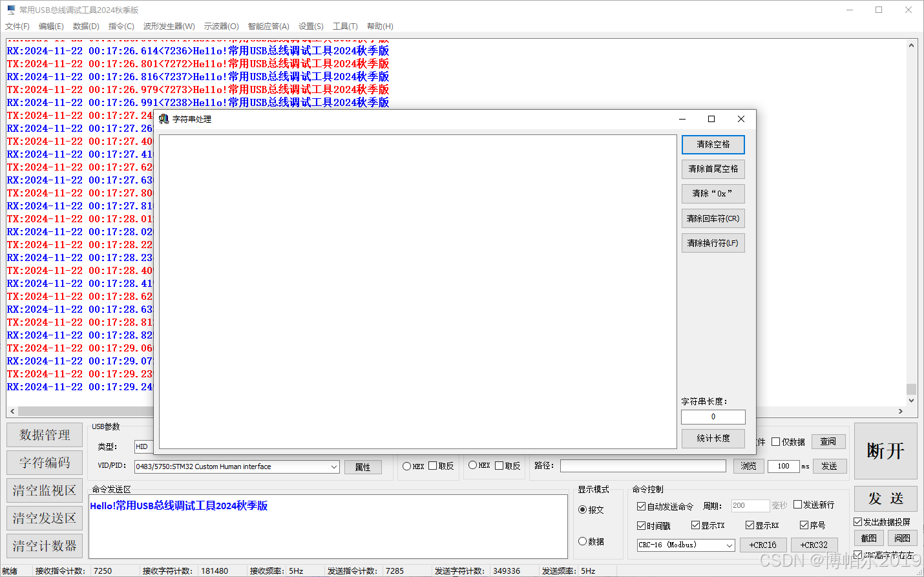The image size is (924, 577).
Task: Click the 清除回车符(CR) button
Action: [x=713, y=218]
